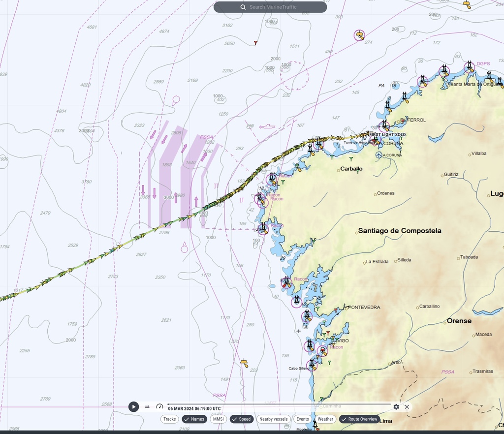Toggle the MMSI chip
Viewport: 504px width, 434px height.
click(x=218, y=419)
